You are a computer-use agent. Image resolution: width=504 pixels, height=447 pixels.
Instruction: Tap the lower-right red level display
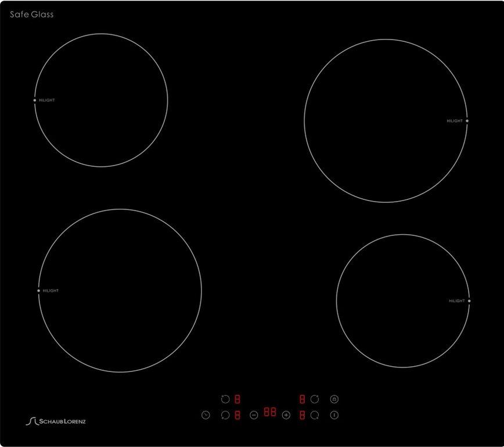tap(303, 415)
